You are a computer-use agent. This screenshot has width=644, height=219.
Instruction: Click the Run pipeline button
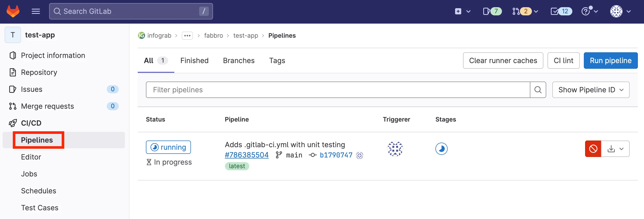point(610,61)
